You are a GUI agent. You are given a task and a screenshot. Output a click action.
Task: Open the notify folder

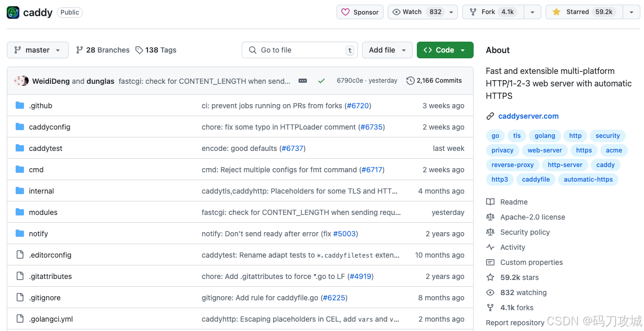(39, 234)
